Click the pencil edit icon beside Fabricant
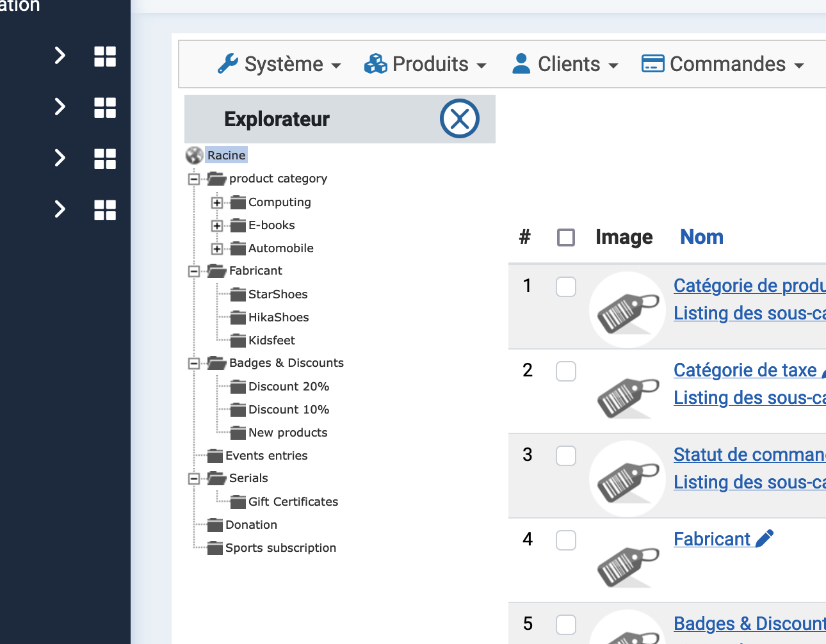Viewport: 826px width, 644px height. tap(765, 539)
